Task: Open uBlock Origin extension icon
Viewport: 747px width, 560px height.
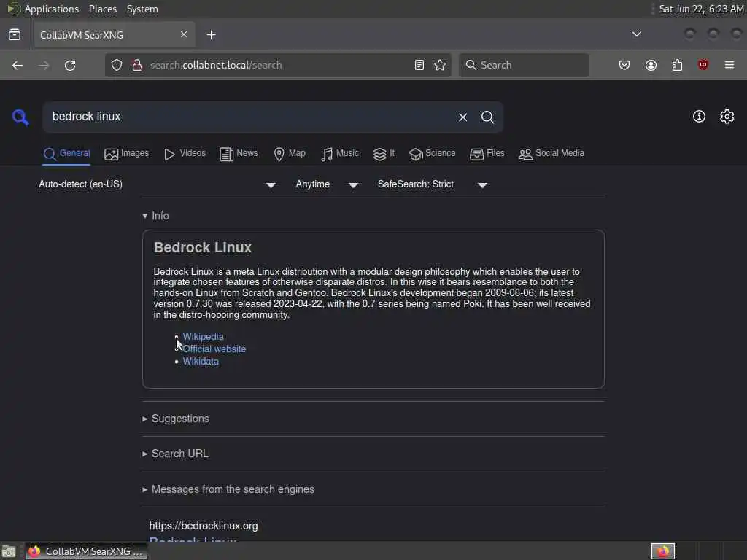Action: pos(703,65)
